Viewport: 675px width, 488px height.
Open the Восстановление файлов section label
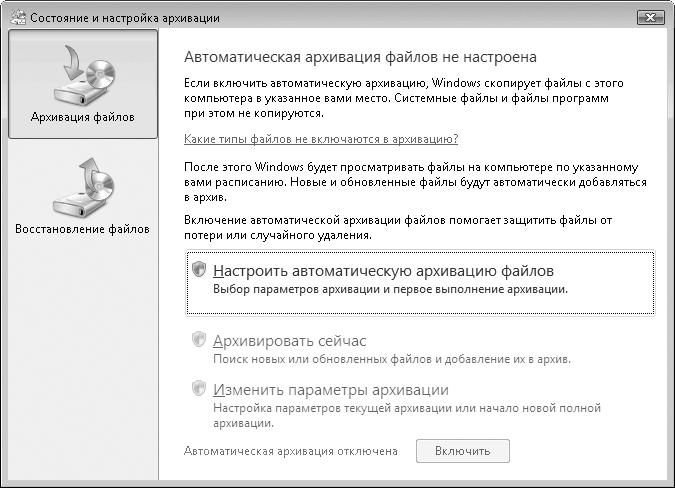point(82,229)
